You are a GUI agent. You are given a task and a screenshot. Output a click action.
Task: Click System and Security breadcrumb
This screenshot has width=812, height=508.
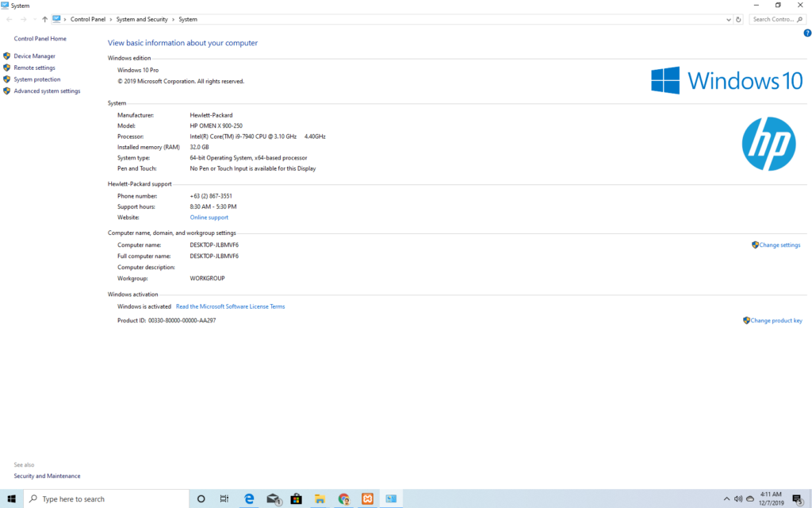coord(142,19)
